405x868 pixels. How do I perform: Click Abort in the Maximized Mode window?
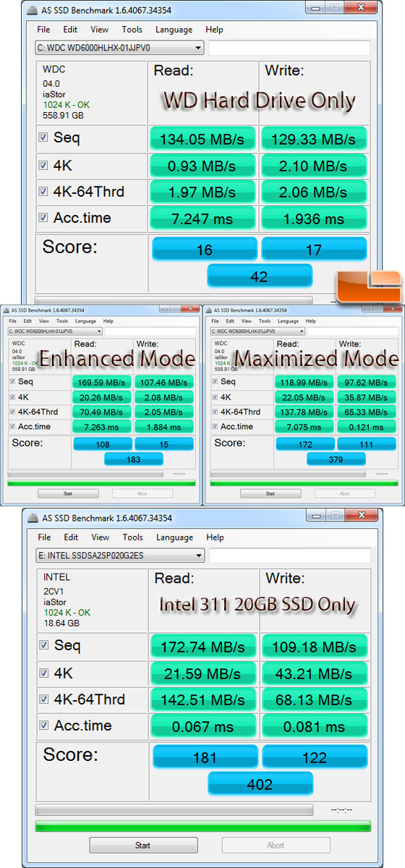pyautogui.click(x=344, y=493)
